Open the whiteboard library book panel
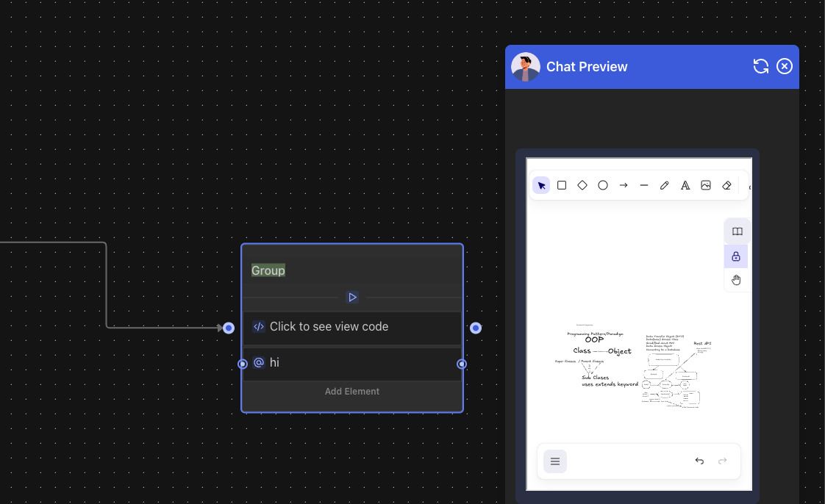 pos(737,231)
